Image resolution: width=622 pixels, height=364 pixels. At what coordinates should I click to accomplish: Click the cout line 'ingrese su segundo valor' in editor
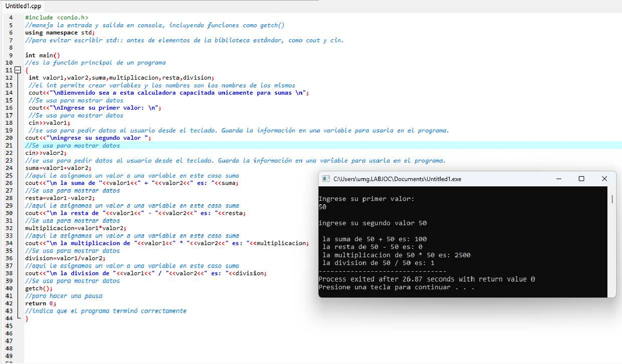88,138
